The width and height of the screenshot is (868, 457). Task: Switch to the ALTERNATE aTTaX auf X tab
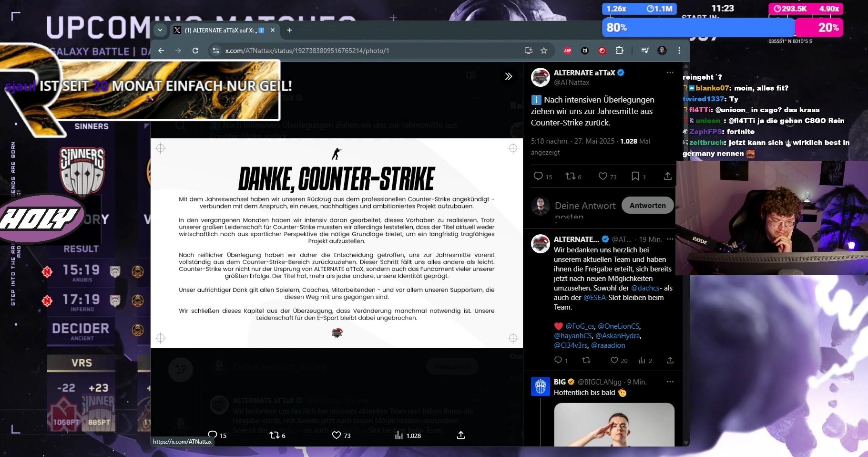[x=225, y=30]
